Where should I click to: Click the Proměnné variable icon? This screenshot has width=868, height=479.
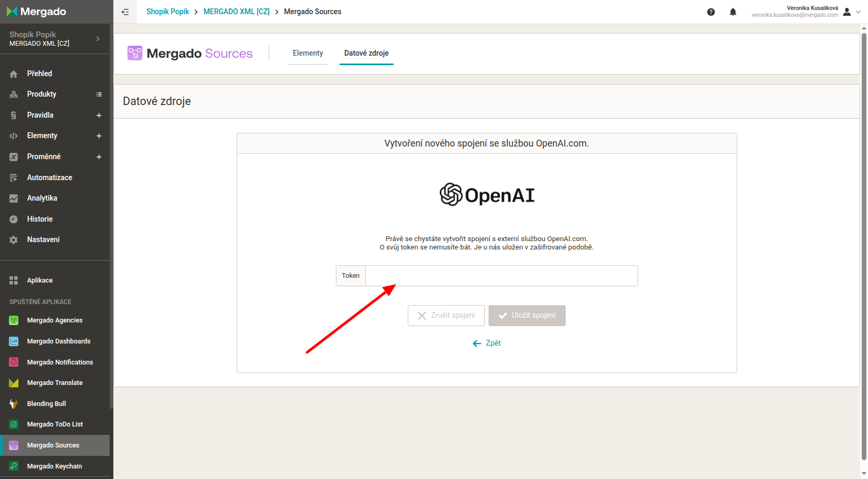14,157
